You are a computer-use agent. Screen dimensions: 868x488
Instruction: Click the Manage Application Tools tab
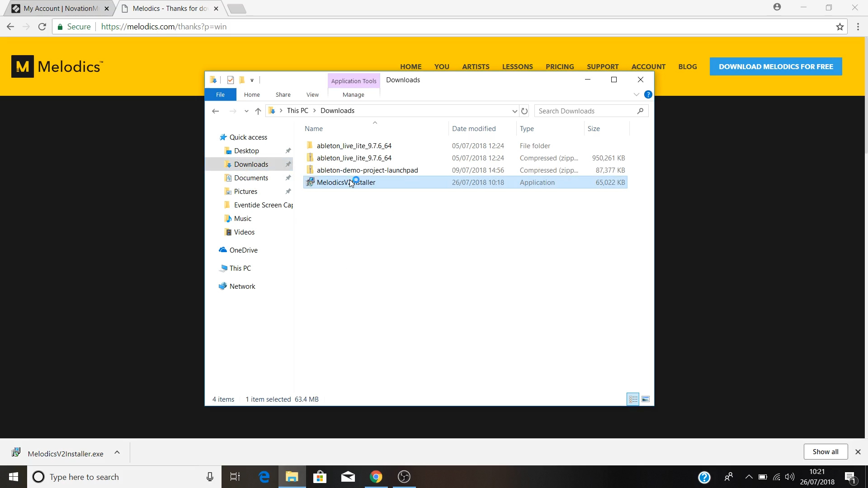tap(353, 94)
